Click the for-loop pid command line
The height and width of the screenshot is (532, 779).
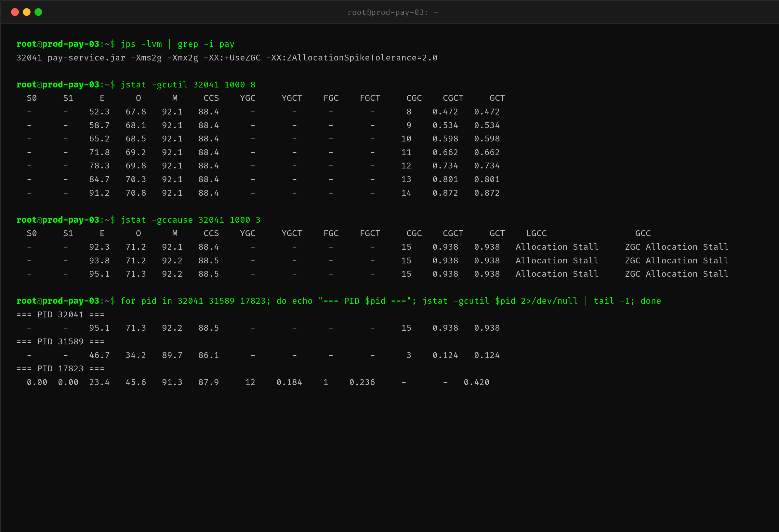point(390,301)
